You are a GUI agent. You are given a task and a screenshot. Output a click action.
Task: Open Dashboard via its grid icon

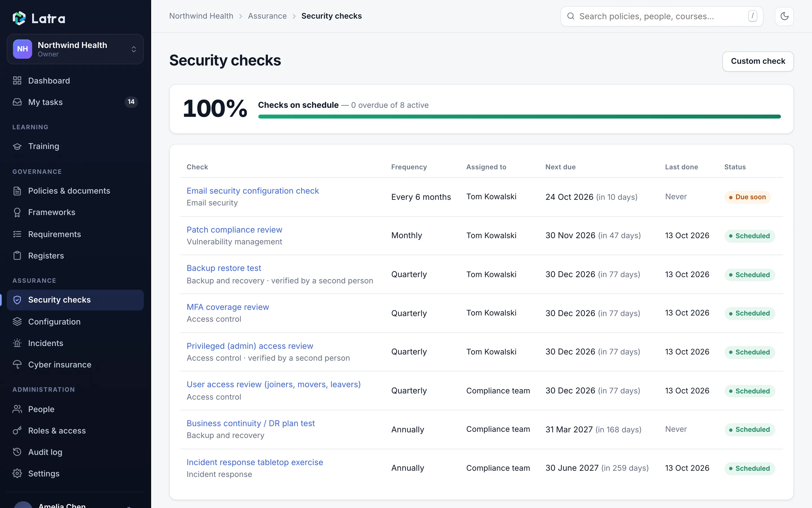17,81
